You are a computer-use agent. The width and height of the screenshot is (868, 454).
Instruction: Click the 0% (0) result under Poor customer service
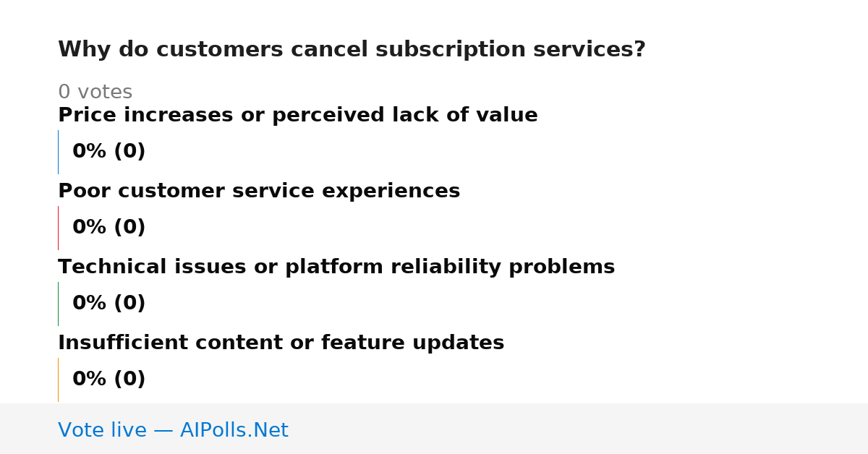point(109,228)
